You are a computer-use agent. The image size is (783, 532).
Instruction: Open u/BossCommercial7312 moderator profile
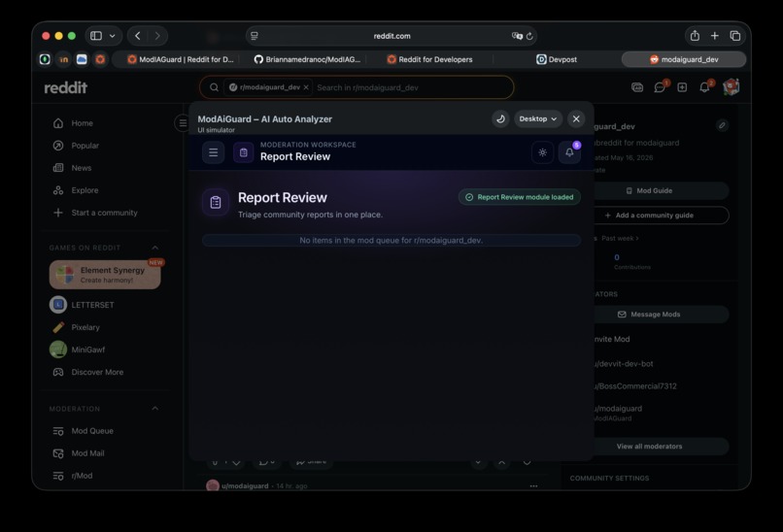635,386
